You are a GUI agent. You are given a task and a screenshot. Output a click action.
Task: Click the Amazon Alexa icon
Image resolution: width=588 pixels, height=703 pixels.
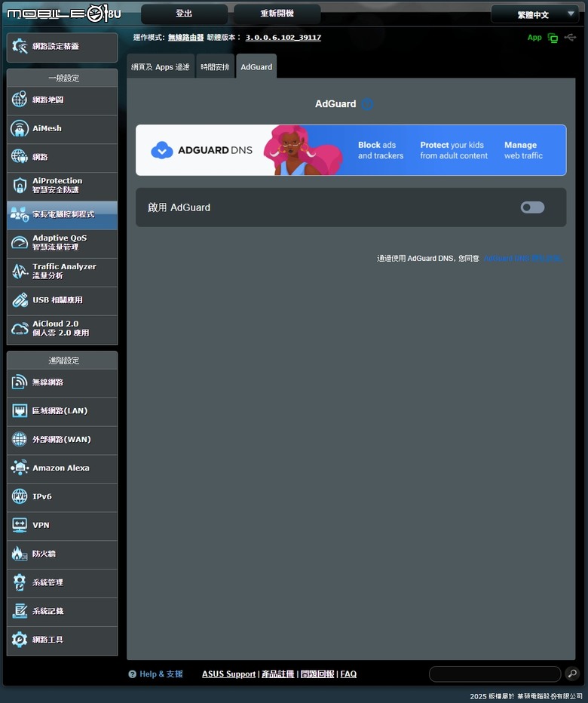[20, 468]
